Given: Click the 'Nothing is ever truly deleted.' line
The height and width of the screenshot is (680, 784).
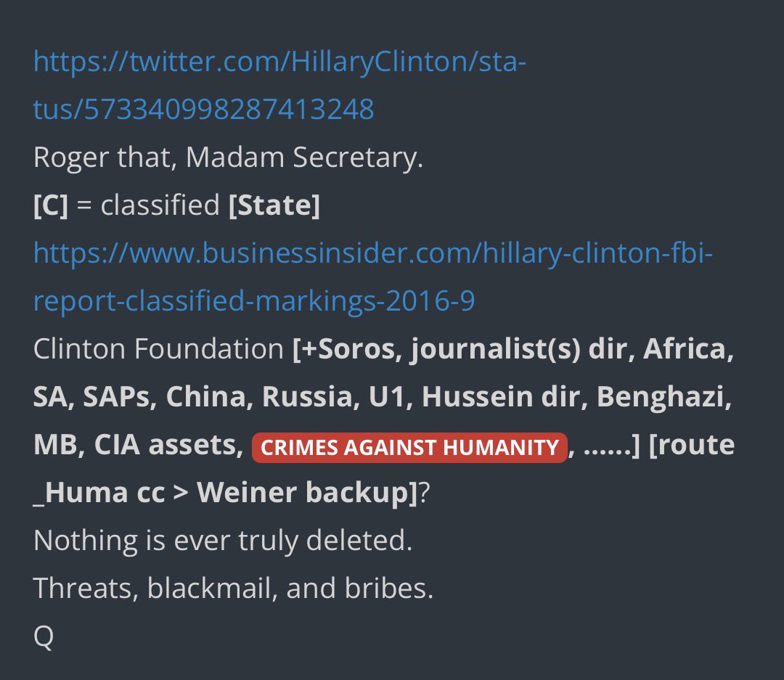Looking at the screenshot, I should (222, 541).
